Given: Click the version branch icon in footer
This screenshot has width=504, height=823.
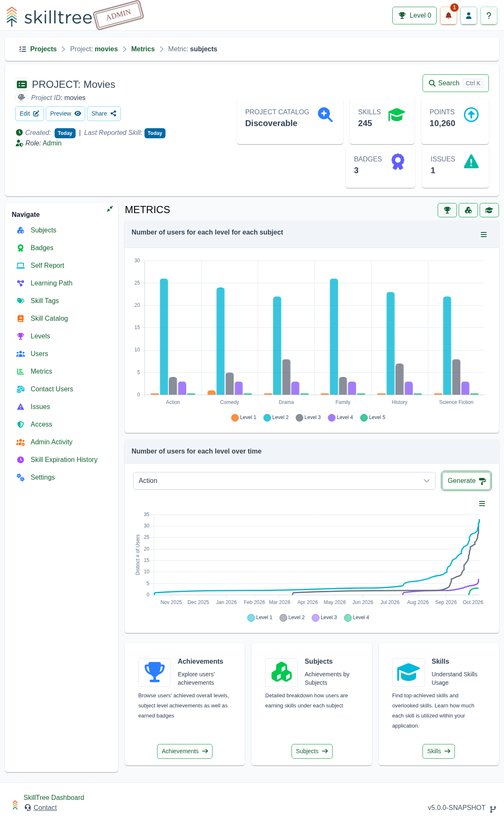Looking at the screenshot, I should tap(493, 809).
